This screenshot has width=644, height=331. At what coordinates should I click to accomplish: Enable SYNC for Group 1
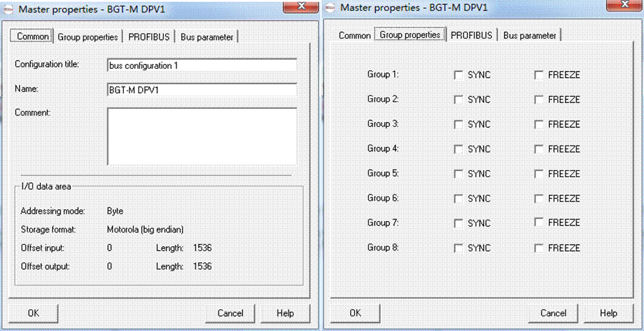pos(458,75)
